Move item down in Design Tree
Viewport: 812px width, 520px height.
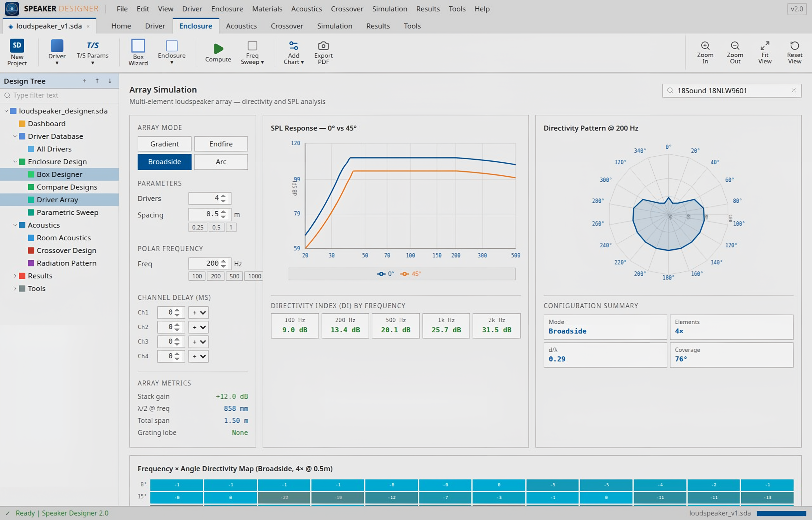pyautogui.click(x=110, y=81)
